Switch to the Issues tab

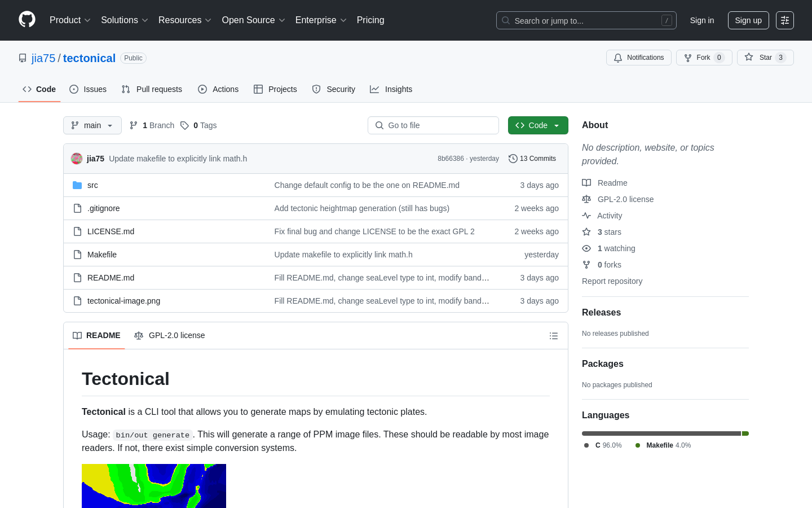point(88,89)
